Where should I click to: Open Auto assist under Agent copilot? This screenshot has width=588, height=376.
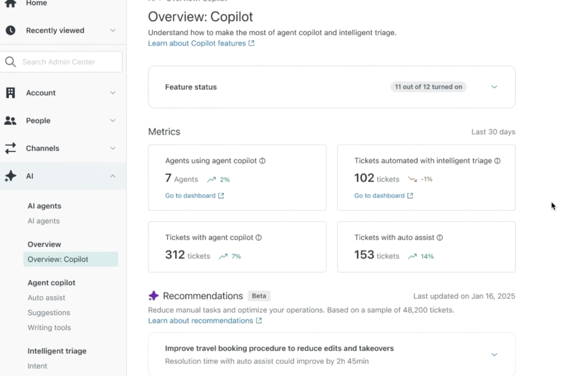[x=46, y=298]
